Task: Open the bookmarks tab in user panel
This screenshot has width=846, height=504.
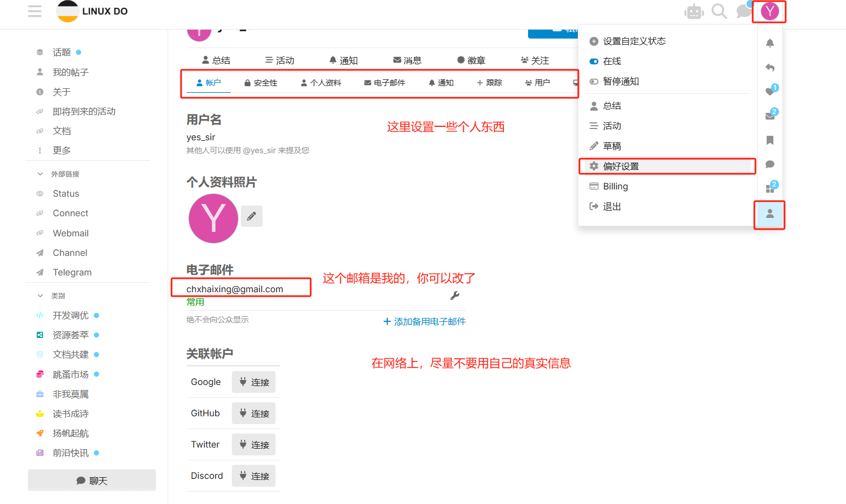Action: point(769,140)
